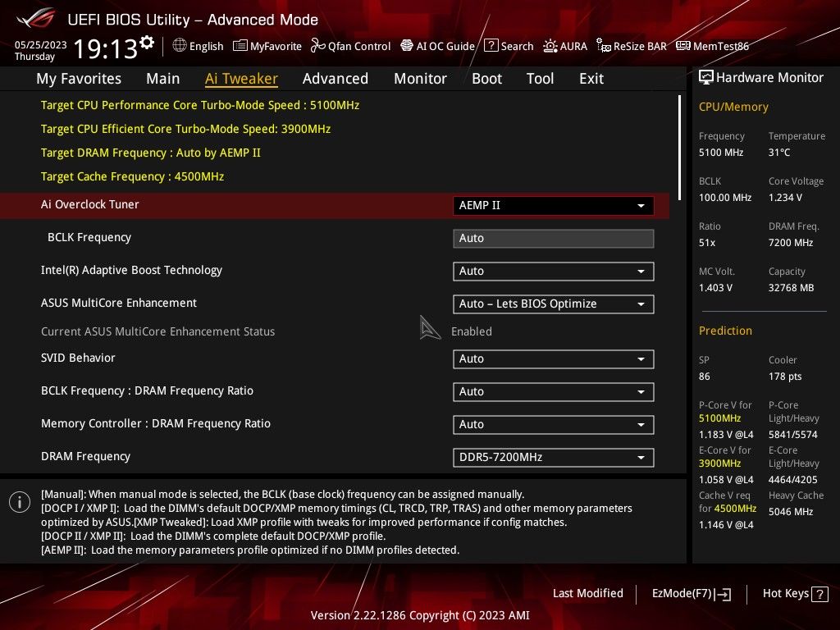The width and height of the screenshot is (840, 630).
Task: Click the Enabled status value
Action: point(472,331)
